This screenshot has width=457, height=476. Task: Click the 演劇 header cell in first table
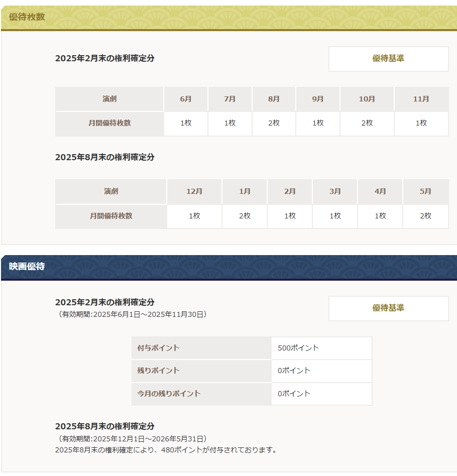(x=109, y=99)
